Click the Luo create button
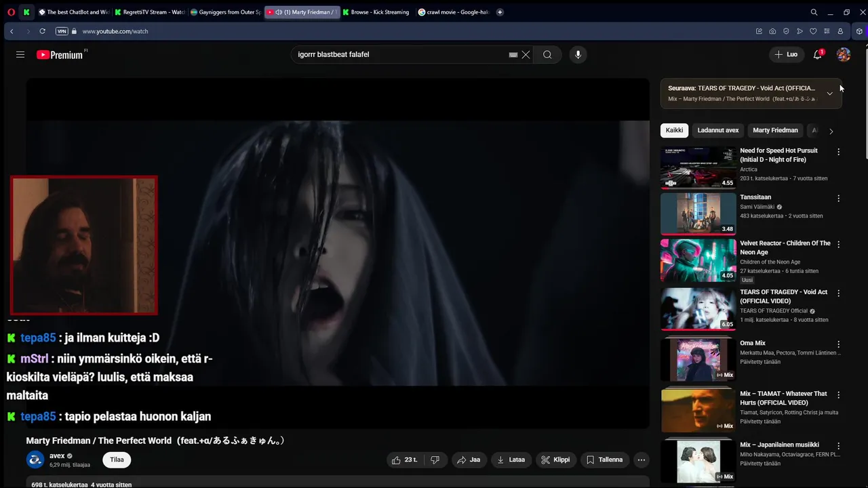This screenshot has width=868, height=488. coord(786,54)
